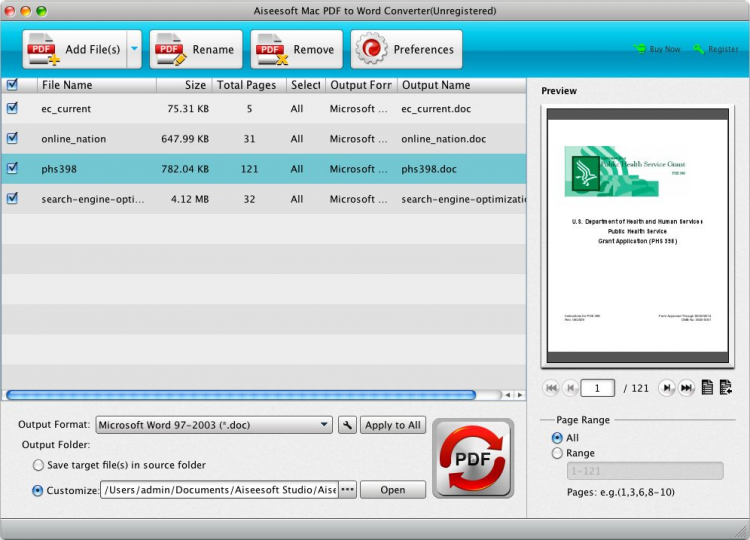Viewport: 750px width, 540px height.
Task: Click the 75.31 KB size cell
Action: coord(188,109)
